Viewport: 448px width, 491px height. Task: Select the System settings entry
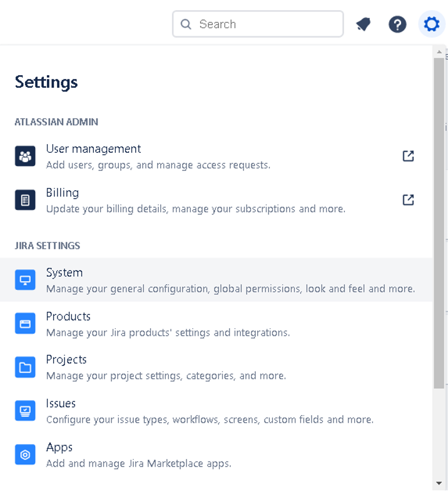(x=216, y=279)
